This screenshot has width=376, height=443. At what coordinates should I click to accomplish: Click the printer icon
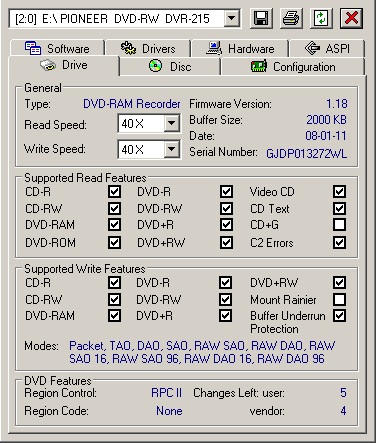click(x=291, y=18)
